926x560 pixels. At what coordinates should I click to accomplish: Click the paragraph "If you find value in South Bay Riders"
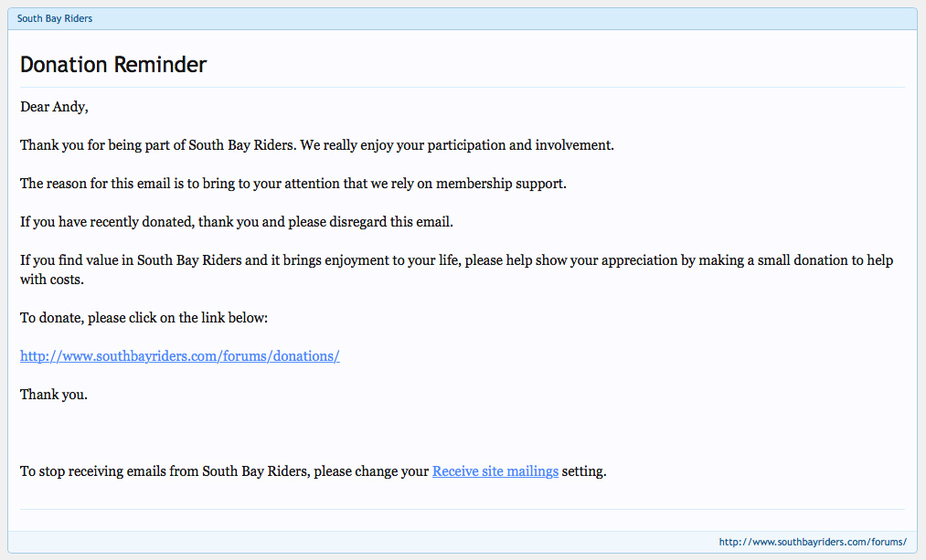coord(456,269)
